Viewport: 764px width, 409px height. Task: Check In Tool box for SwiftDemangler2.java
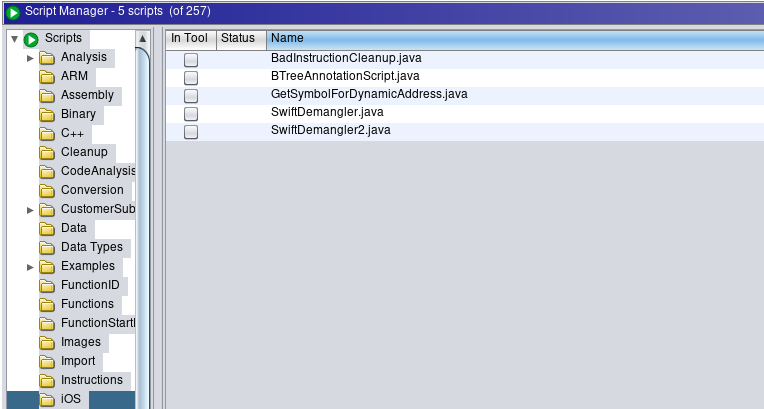pos(191,131)
